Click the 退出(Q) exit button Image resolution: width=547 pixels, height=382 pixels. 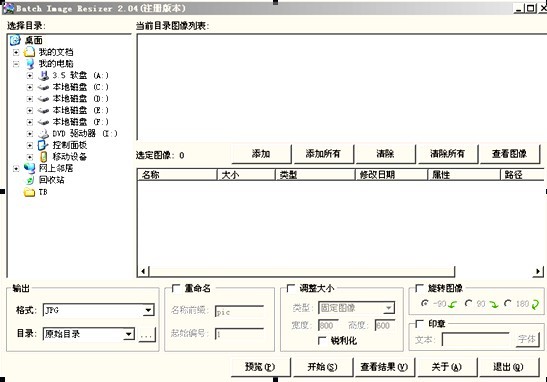pyautogui.click(x=509, y=367)
